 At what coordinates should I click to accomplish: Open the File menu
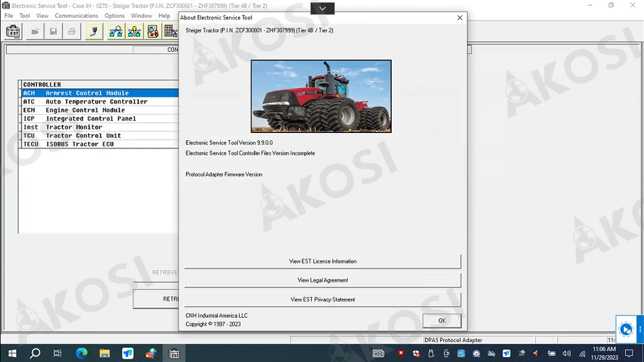tap(9, 15)
